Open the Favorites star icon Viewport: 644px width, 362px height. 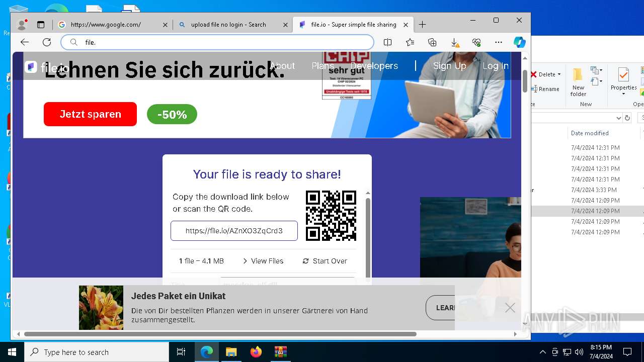(410, 42)
